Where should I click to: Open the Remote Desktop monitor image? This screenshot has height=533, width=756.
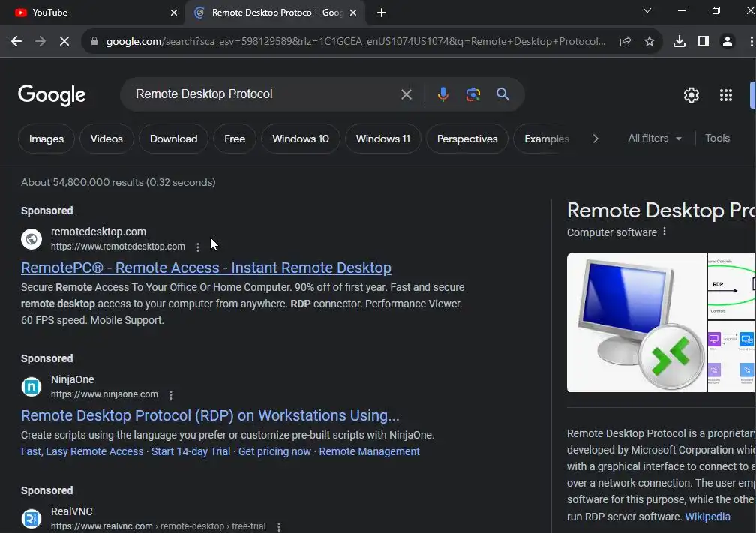click(x=637, y=322)
